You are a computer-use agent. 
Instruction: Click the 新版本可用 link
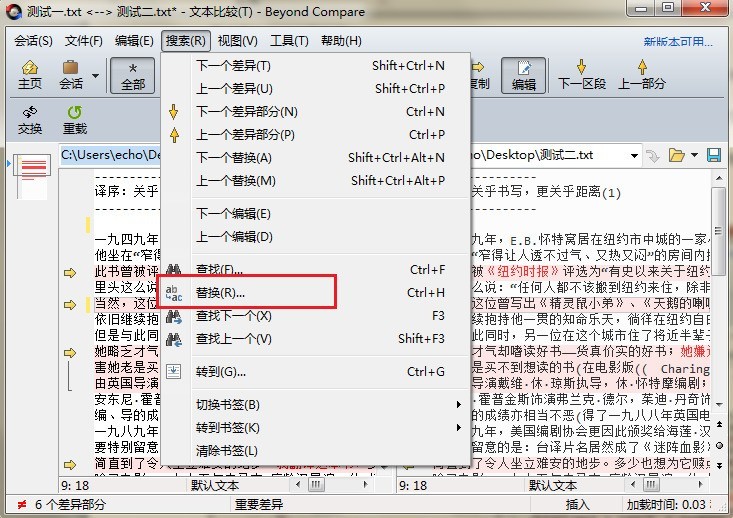[x=678, y=42]
